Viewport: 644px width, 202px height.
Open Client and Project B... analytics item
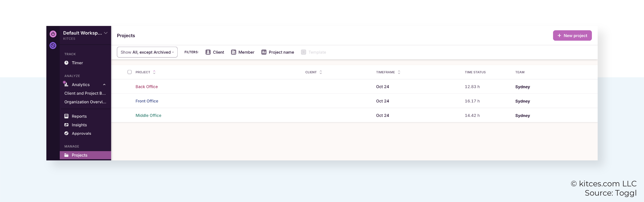point(85,93)
